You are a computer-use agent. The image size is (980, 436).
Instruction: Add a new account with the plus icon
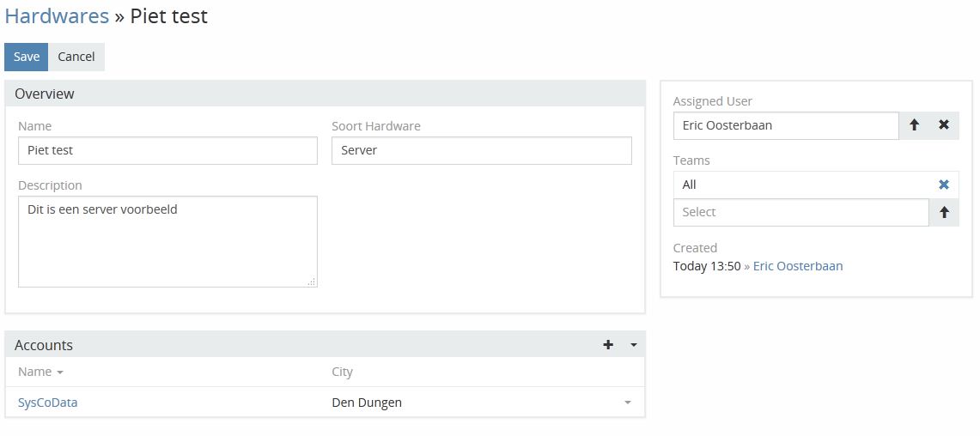pos(608,345)
